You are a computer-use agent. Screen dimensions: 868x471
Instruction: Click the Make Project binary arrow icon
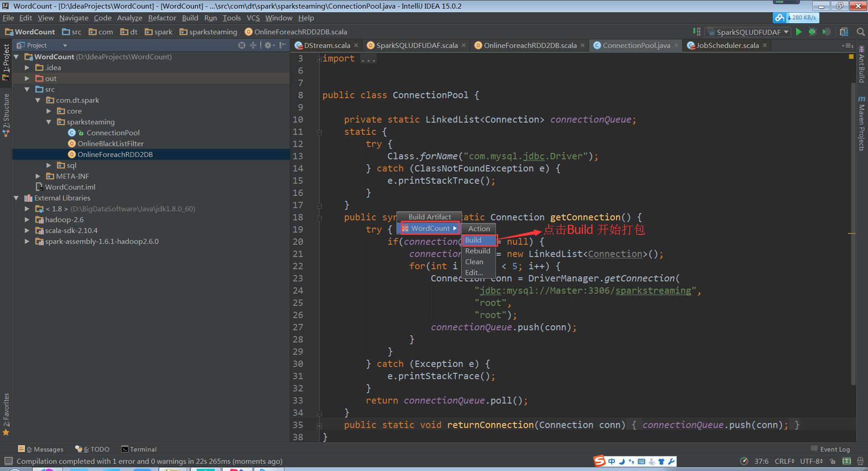(x=697, y=32)
